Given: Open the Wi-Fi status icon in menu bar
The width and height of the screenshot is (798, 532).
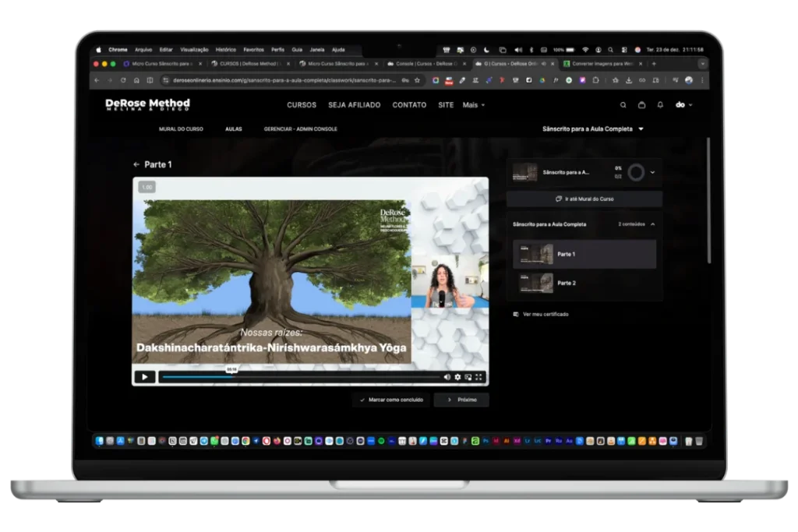Looking at the screenshot, I should pyautogui.click(x=585, y=50).
